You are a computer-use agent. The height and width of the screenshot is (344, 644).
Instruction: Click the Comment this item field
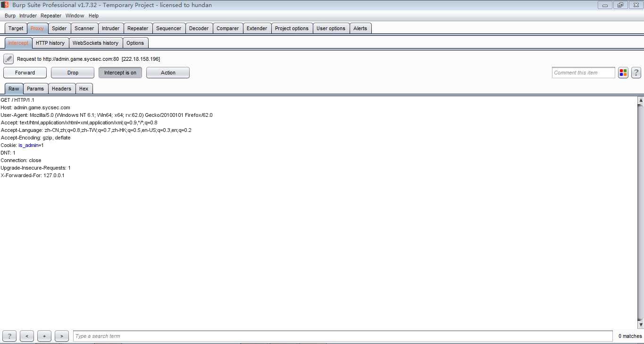[584, 73]
